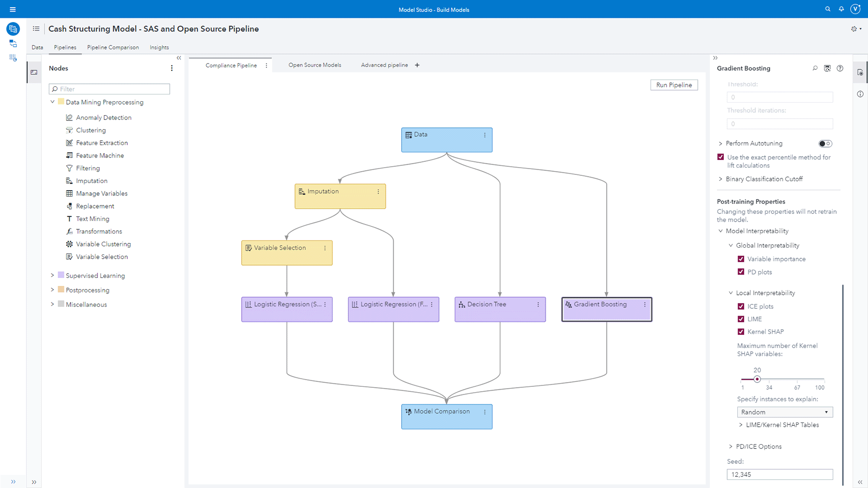Uncheck Variable importance checkbox
Image resolution: width=868 pixels, height=488 pixels.
click(x=741, y=259)
